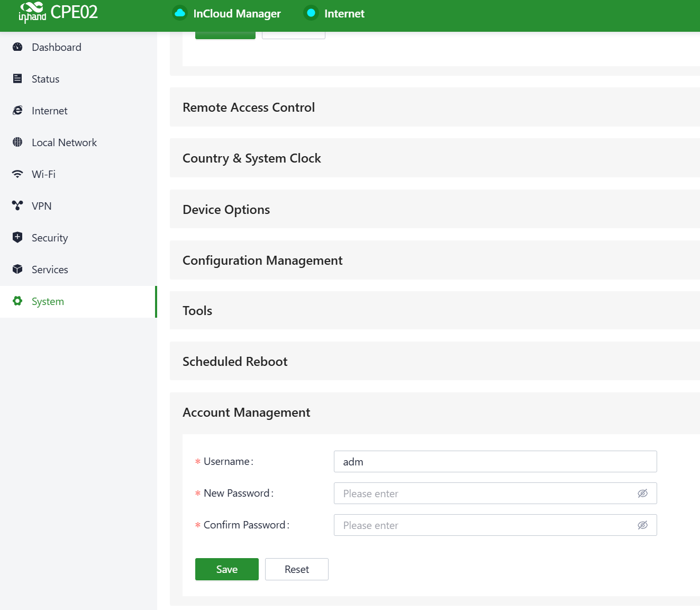
Task: Open the Internet menu in sidebar
Action: (x=50, y=111)
